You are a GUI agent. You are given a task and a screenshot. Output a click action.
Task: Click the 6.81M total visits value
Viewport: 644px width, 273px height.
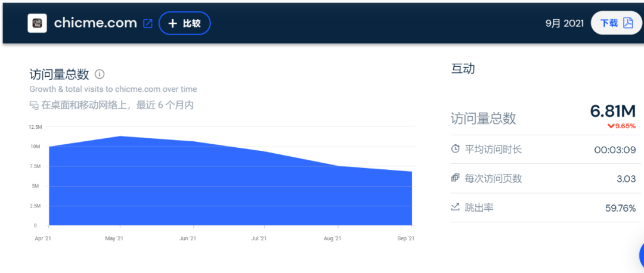coord(612,111)
